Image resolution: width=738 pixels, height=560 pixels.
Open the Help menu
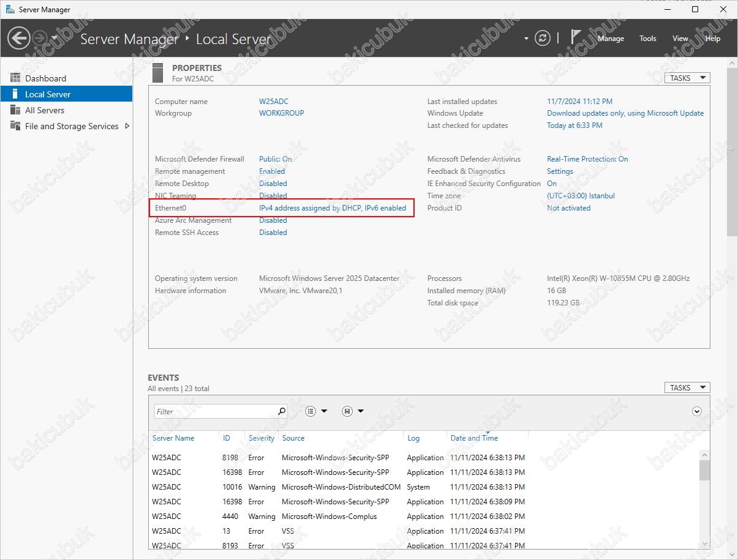coord(713,39)
